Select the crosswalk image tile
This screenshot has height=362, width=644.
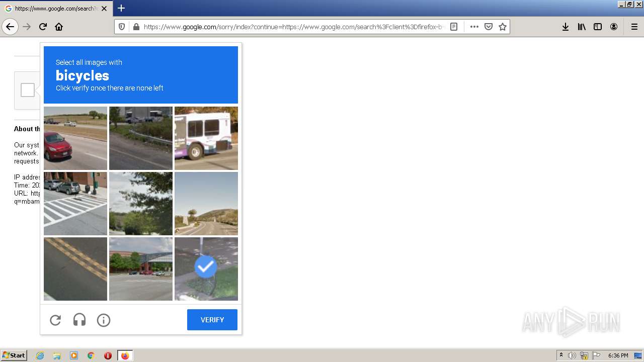tap(75, 204)
